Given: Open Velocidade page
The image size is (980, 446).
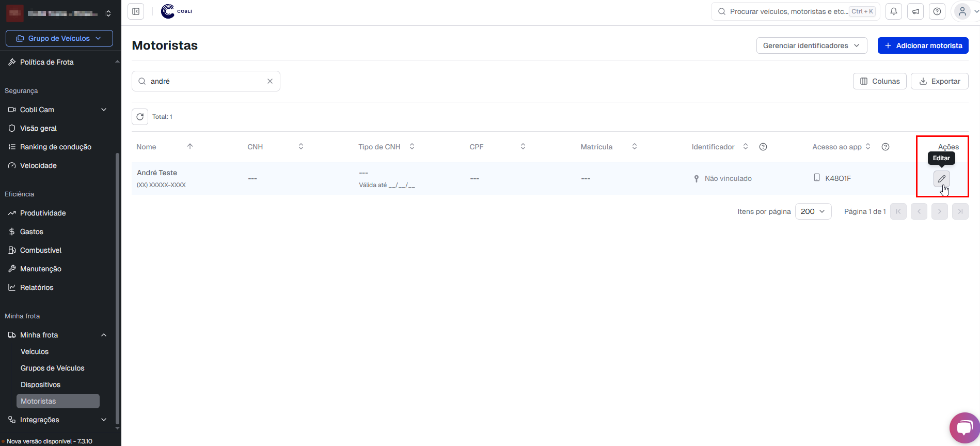Looking at the screenshot, I should (38, 165).
